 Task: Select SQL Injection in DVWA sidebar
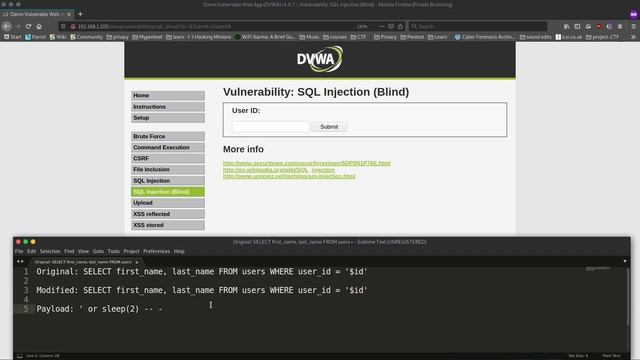[168, 180]
